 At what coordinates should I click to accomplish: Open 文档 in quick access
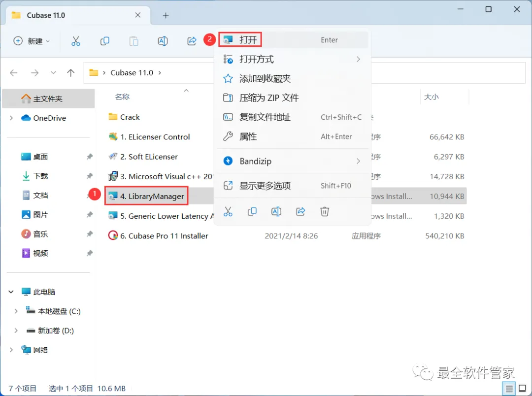[40, 196]
